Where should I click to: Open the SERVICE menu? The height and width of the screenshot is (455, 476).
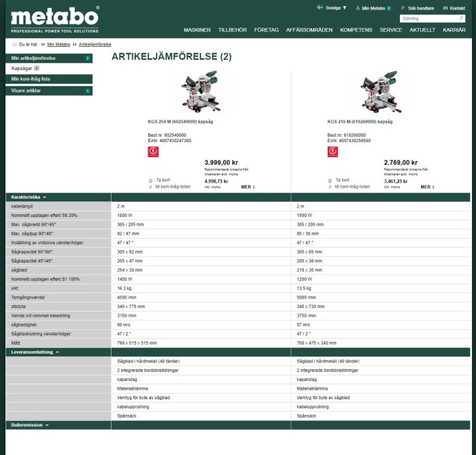391,30
